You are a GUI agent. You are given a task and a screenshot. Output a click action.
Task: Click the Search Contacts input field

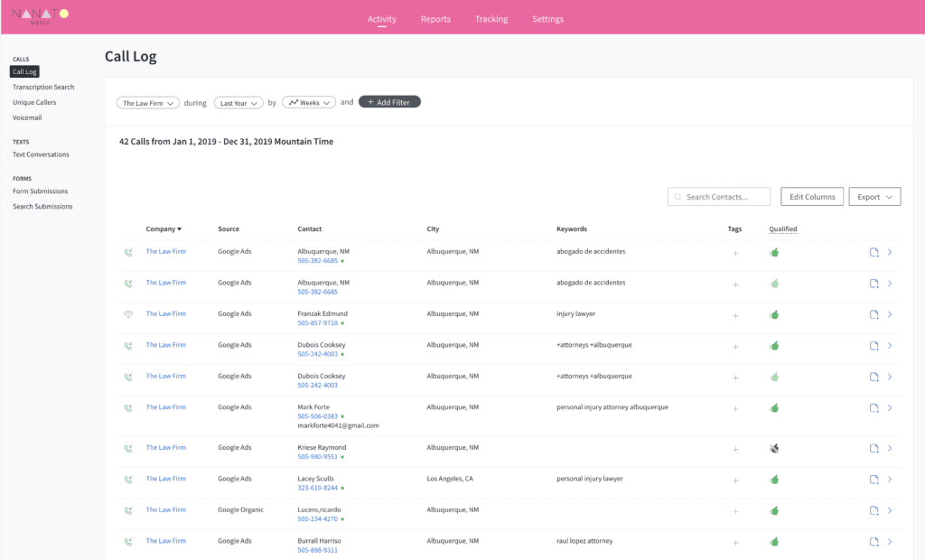point(719,197)
